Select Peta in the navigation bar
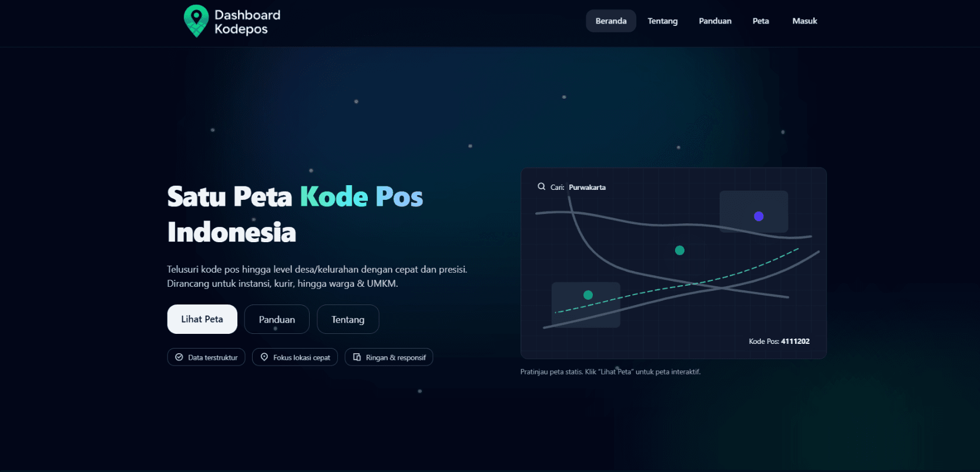The height and width of the screenshot is (472, 980). [761, 21]
